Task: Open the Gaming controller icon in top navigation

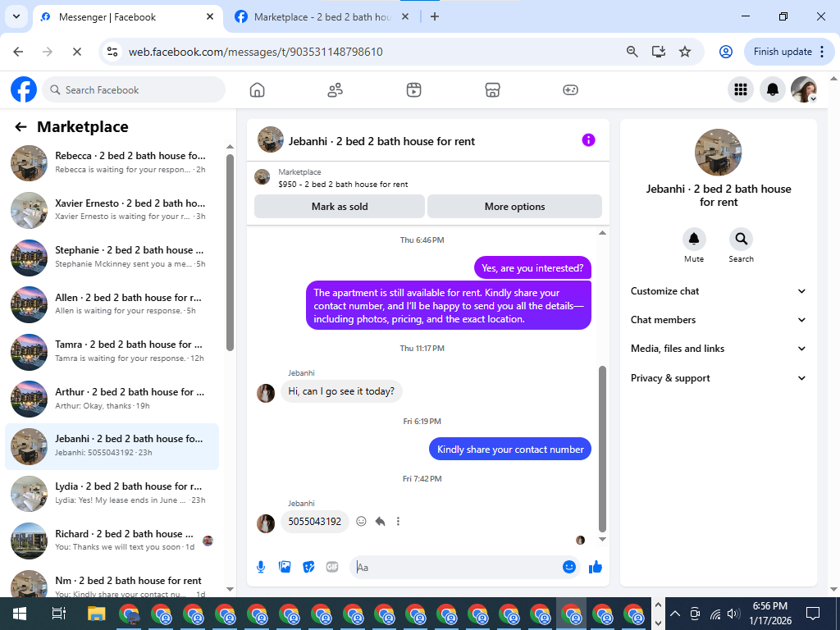Action: (x=570, y=90)
